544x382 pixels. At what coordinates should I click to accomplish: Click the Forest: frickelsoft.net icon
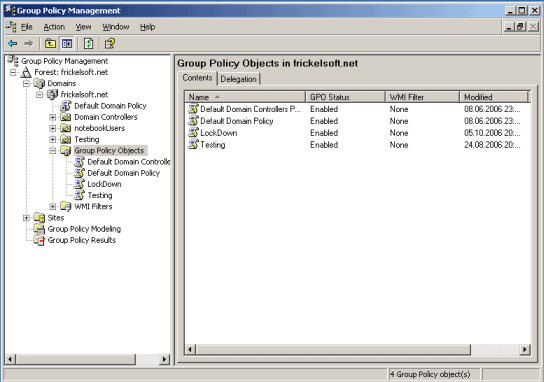pos(26,72)
